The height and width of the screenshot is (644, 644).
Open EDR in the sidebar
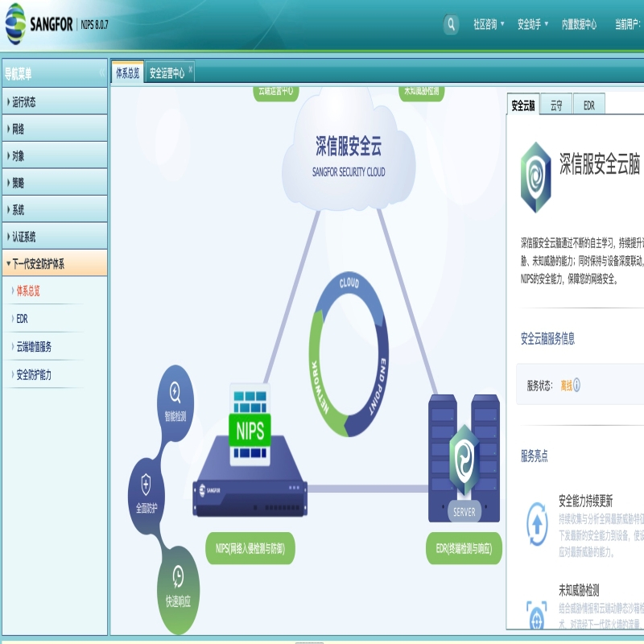(x=22, y=319)
